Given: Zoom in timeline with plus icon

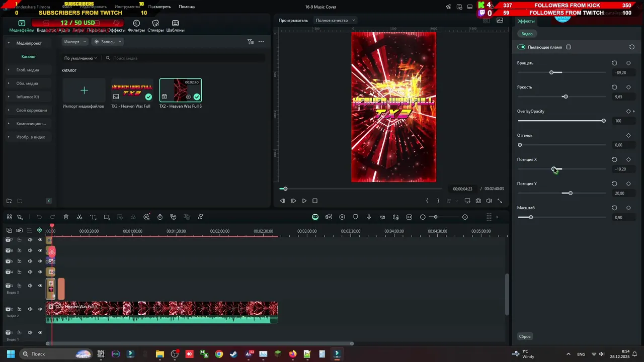Looking at the screenshot, I should click(x=465, y=217).
